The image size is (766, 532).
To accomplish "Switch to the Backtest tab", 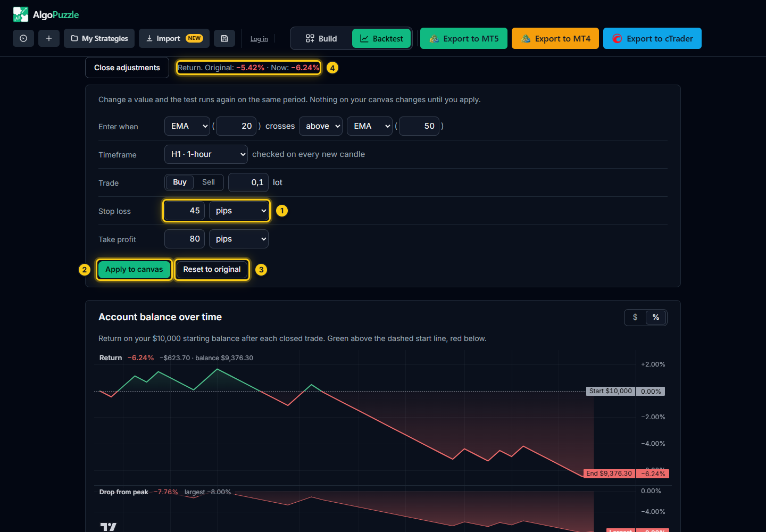I will 381,38.
